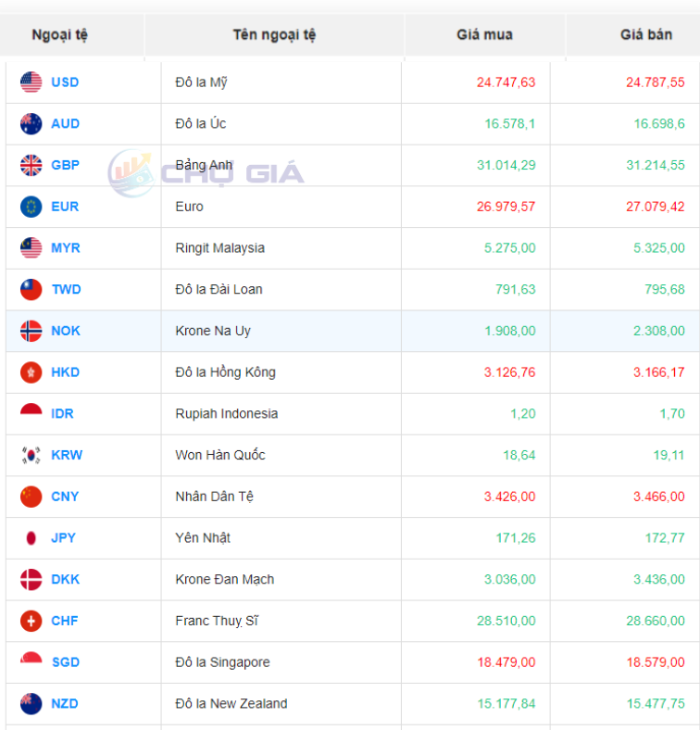Screen dimensions: 700x730
Task: Click the 'Ngoại tệ' column header
Action: tap(60, 35)
